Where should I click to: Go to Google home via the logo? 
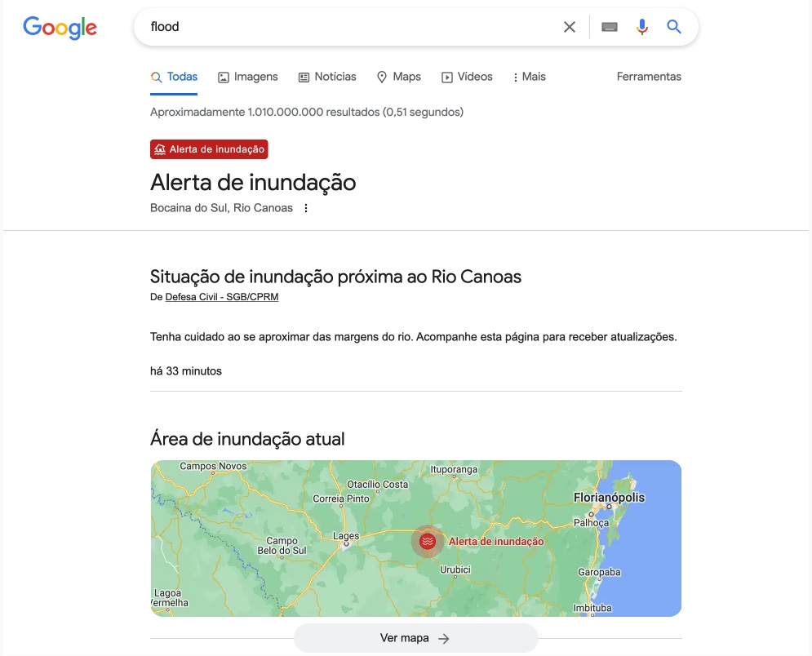click(60, 28)
